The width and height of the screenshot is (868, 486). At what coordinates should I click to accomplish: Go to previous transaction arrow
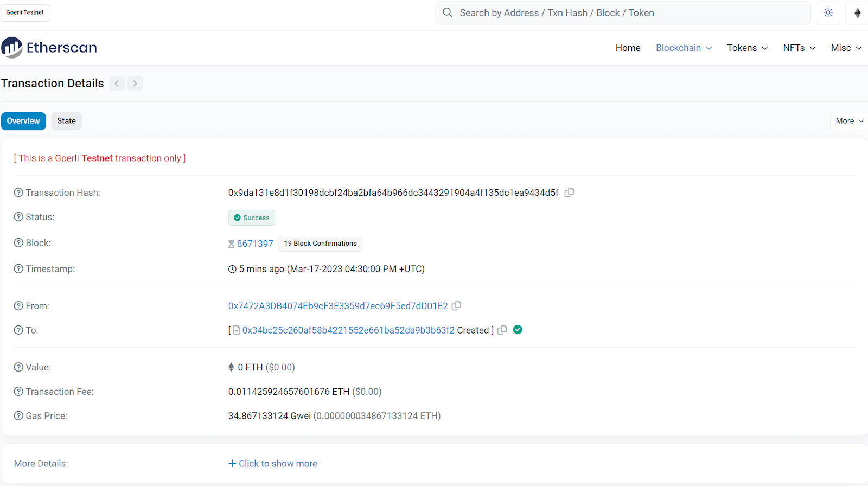point(117,84)
